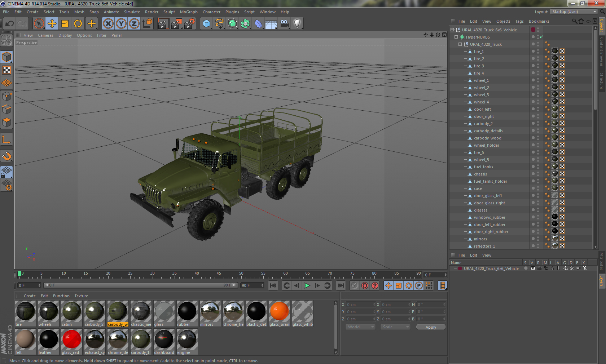Click X position field stepper arrows
This screenshot has width=606, height=364.
pos(374,305)
